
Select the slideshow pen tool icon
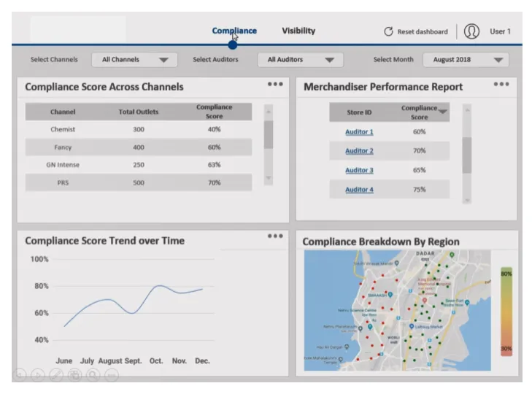[56, 375]
